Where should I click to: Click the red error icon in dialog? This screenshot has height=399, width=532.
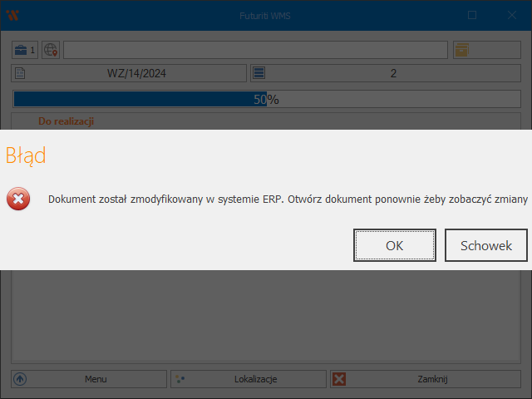(x=18, y=199)
